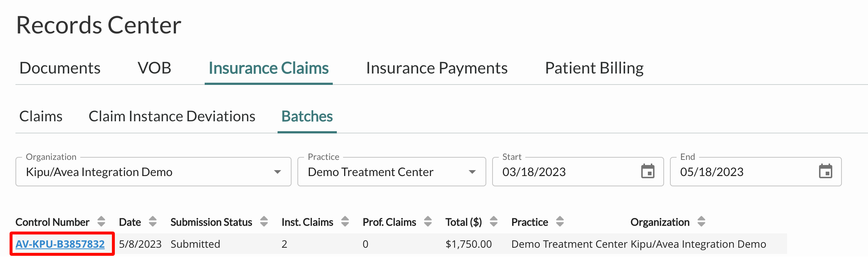Image resolution: width=868 pixels, height=258 pixels.
Task: Sort by Inst. Claims column arrows
Action: click(x=345, y=222)
